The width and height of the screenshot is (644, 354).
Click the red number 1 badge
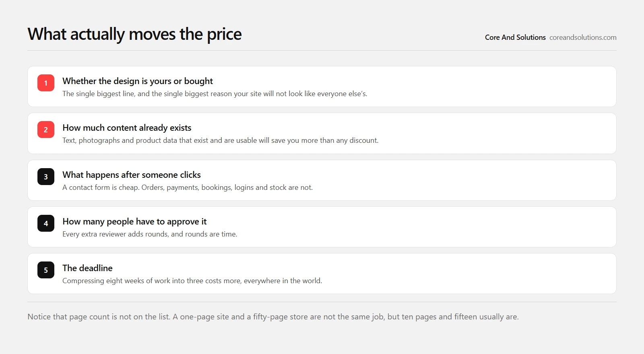click(46, 83)
